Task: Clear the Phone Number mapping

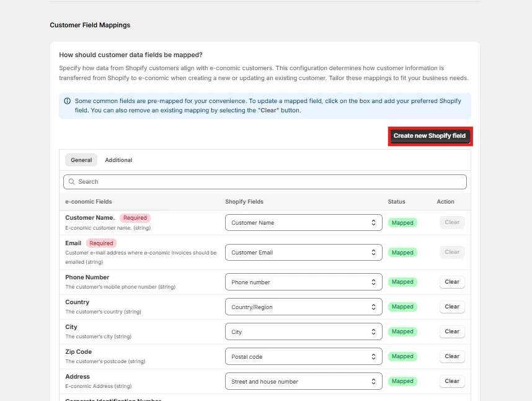Action: 452,282
